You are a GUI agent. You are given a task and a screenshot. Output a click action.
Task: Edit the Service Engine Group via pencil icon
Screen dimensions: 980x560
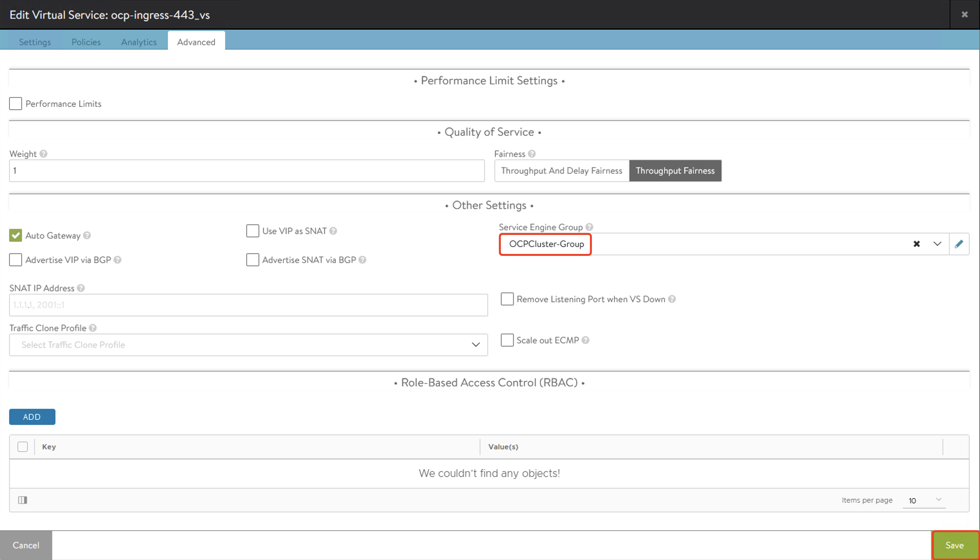(959, 244)
